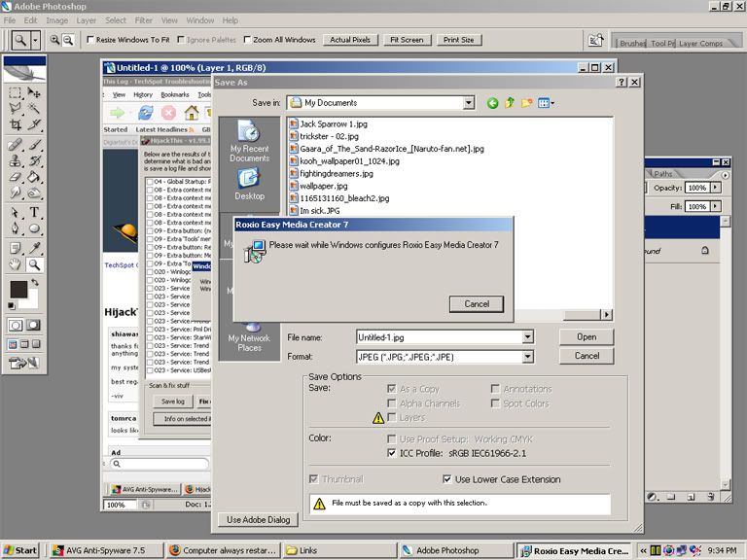Viewport: 747px width, 560px height.
Task: Uncheck ICC Profile sRGB option
Action: (x=392, y=453)
